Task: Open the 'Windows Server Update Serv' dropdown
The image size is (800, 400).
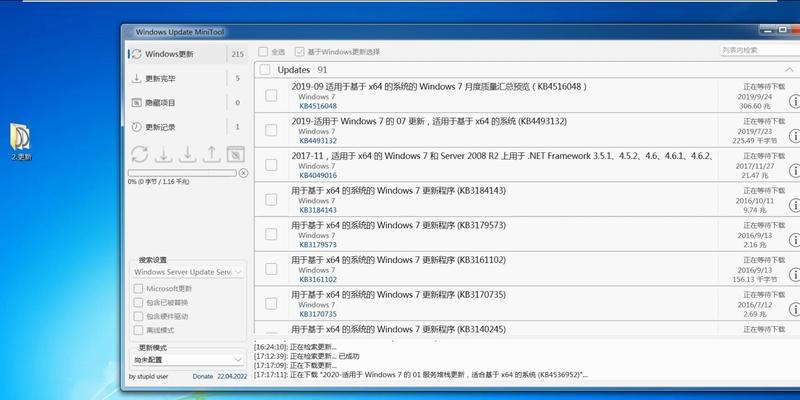Action: coord(188,272)
